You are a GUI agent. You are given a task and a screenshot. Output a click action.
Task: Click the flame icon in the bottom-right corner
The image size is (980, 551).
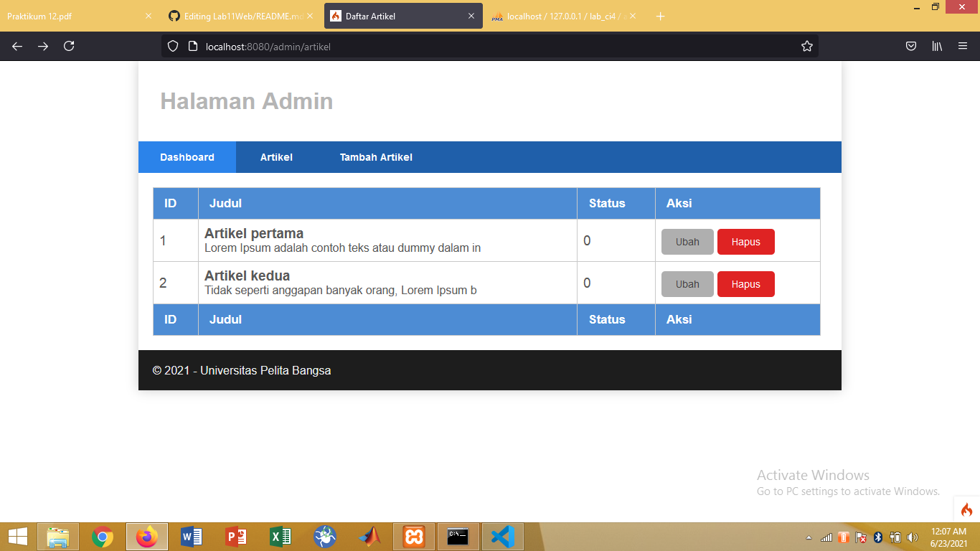966,509
